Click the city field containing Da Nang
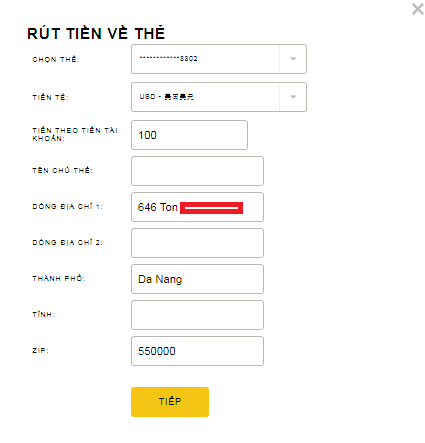Screen dimensions: 425x443 click(197, 279)
